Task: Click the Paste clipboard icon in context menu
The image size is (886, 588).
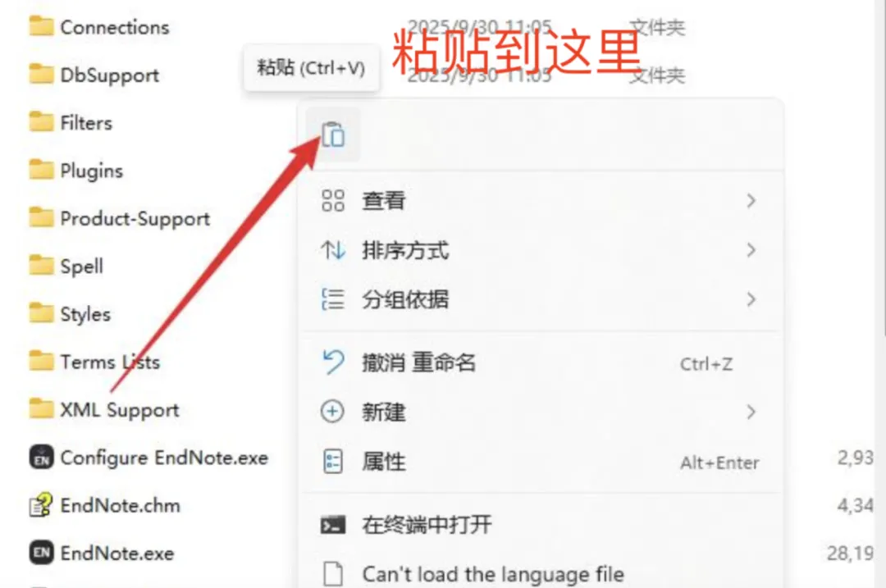Action: click(333, 134)
